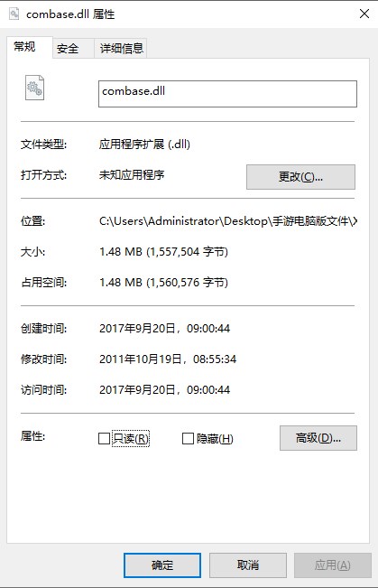The image size is (378, 588).
Task: Switch to the 详细信息 tab
Action: tap(121, 49)
